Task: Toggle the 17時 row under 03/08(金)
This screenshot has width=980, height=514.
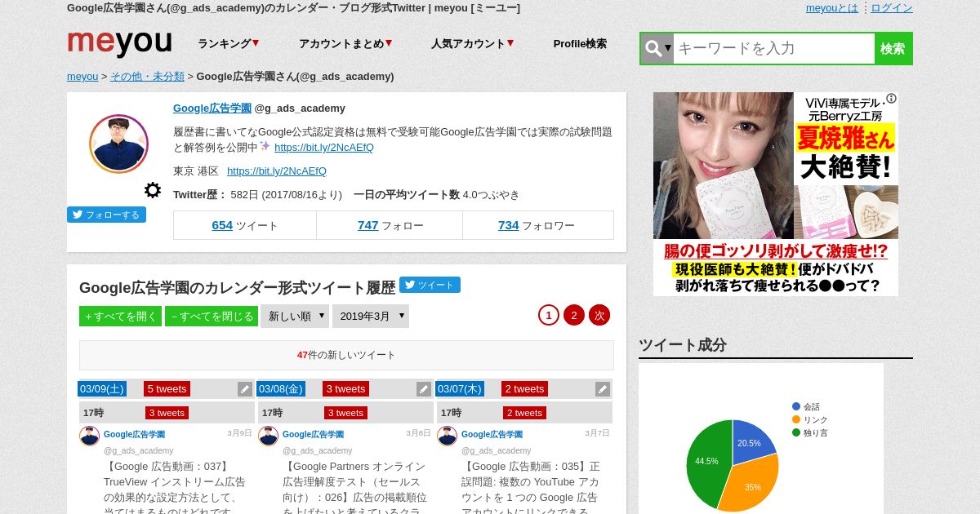Action: [345, 413]
